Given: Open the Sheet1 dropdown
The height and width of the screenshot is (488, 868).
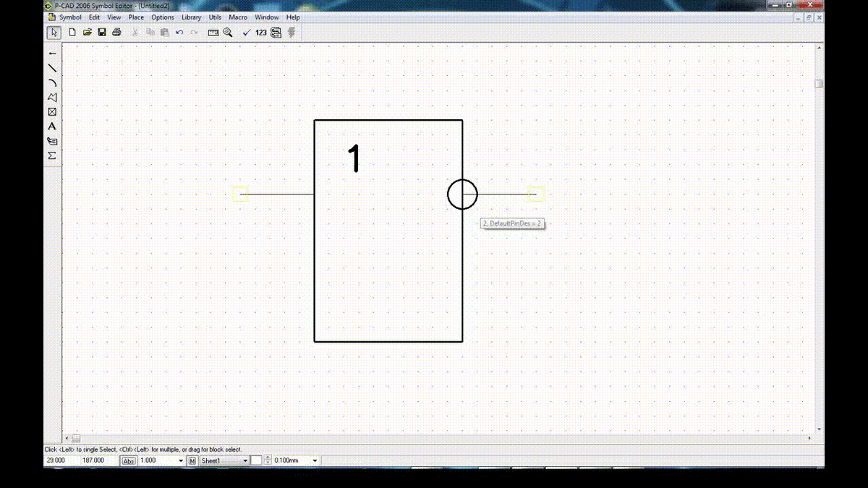Looking at the screenshot, I should tap(245, 461).
